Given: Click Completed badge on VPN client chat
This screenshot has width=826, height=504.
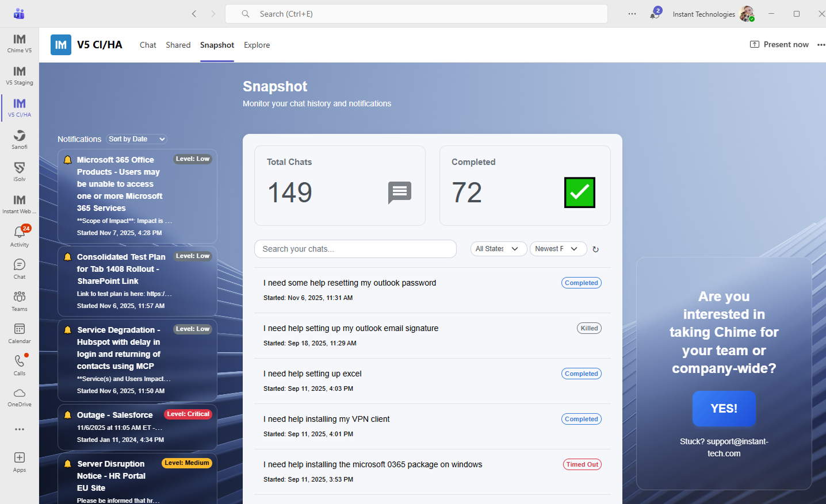Looking at the screenshot, I should coord(582,419).
